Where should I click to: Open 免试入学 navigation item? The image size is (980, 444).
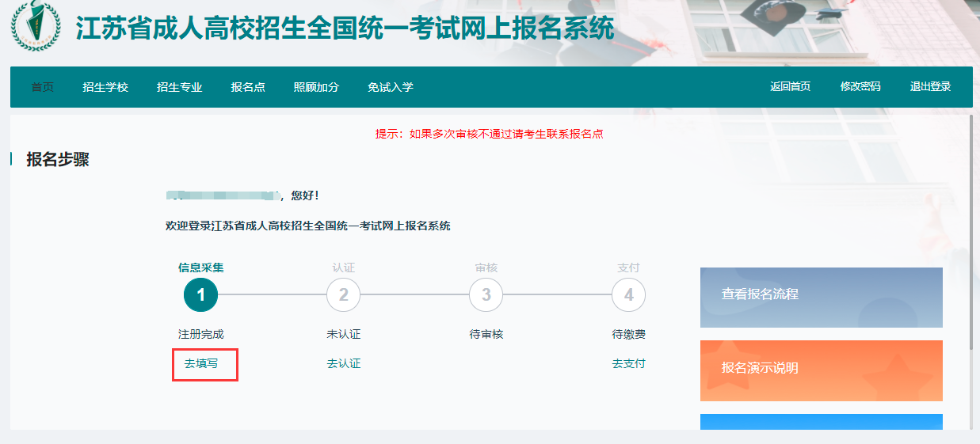pos(391,87)
